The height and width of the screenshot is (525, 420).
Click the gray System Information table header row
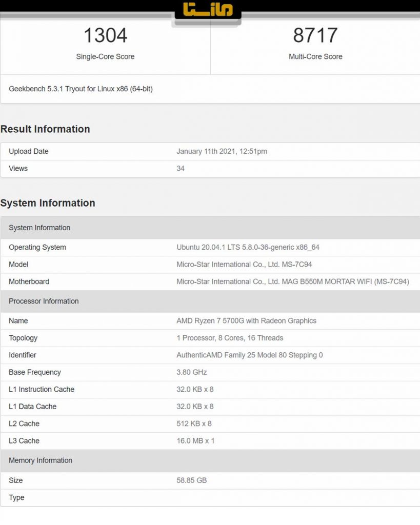[x=210, y=228]
